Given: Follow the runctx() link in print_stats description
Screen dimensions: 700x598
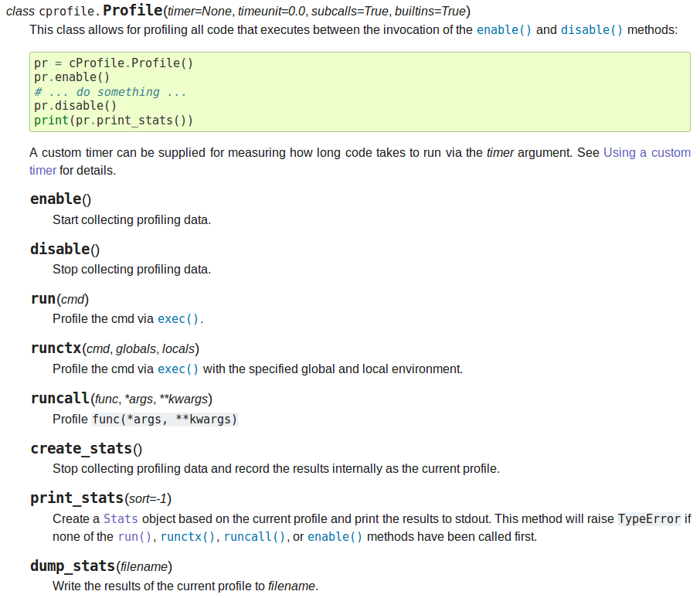Looking at the screenshot, I should click(x=188, y=537).
